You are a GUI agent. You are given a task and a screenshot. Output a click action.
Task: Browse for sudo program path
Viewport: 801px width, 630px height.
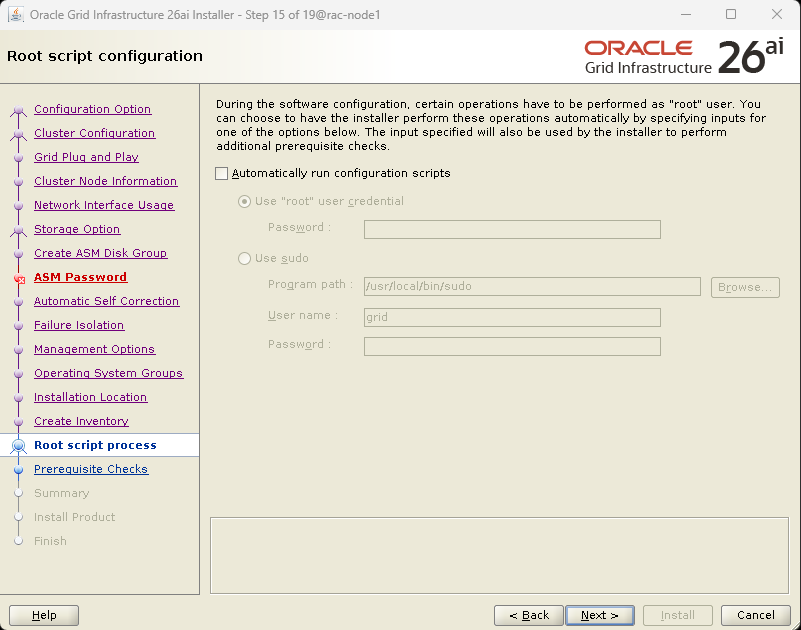pyautogui.click(x=745, y=287)
